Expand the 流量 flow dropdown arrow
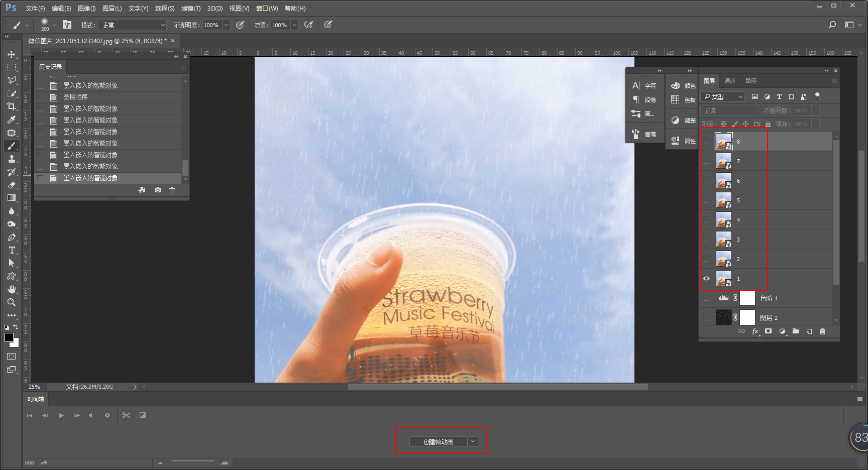This screenshot has width=868, height=470. pos(294,25)
